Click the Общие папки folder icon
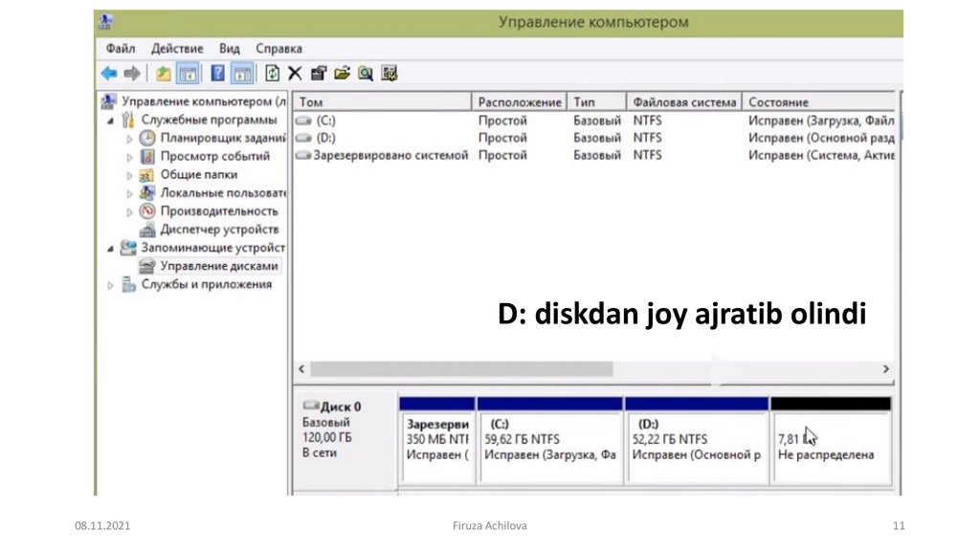The height and width of the screenshot is (551, 980). click(146, 175)
